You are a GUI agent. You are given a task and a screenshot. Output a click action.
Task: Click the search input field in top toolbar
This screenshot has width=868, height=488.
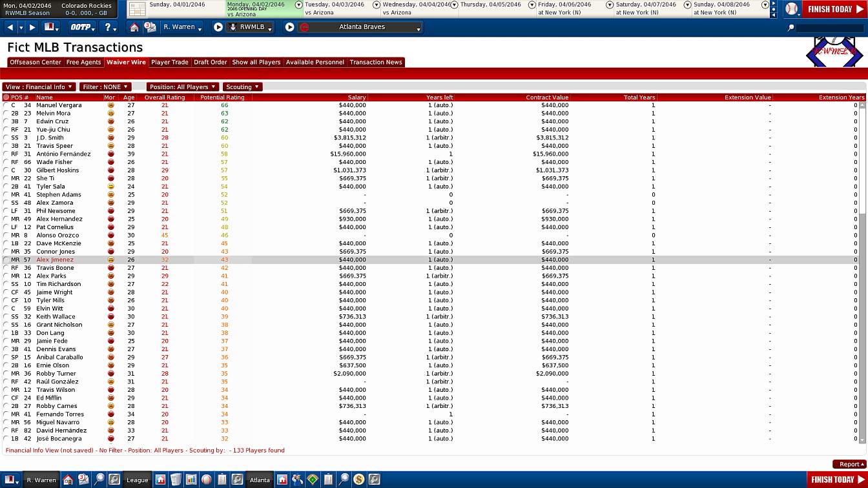click(829, 28)
